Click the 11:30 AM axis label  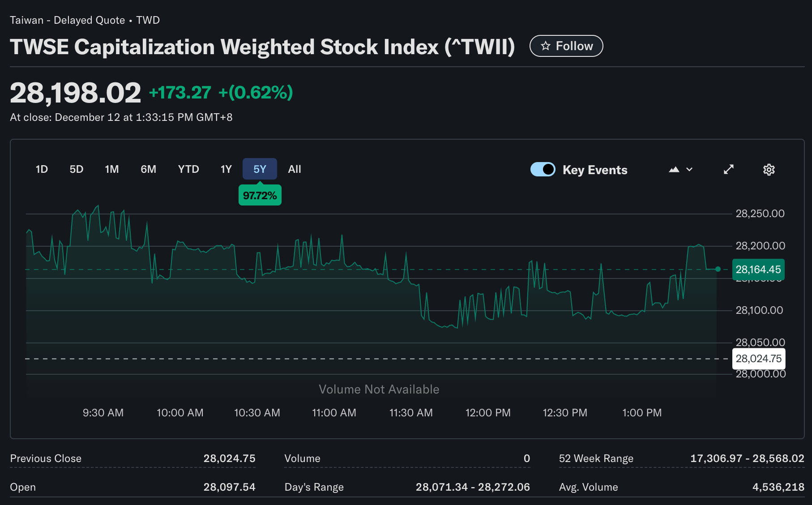411,413
